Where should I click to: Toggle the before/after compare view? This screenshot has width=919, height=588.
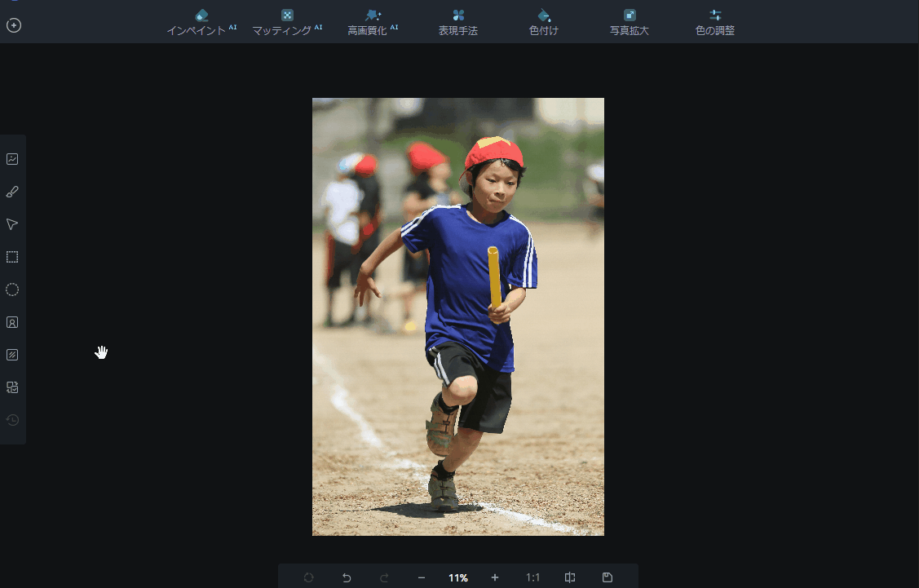[x=570, y=577]
